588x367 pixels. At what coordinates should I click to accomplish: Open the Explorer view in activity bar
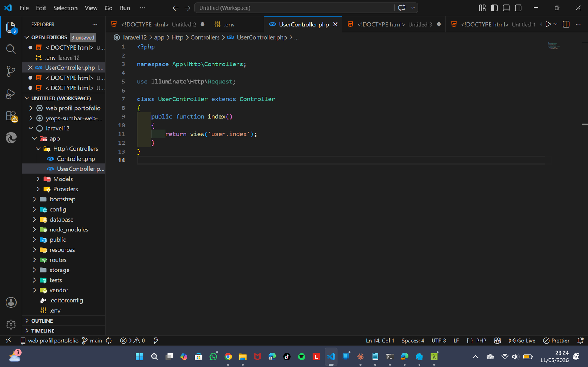[x=11, y=28]
